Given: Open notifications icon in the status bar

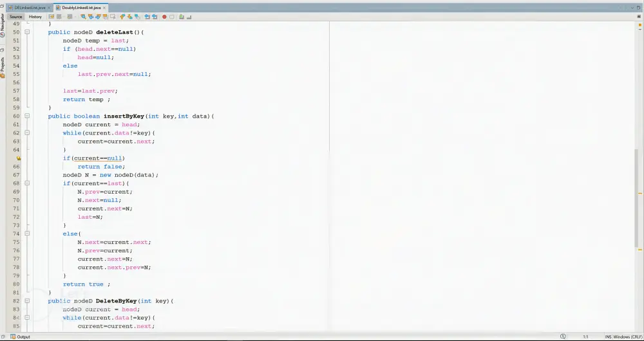Looking at the screenshot, I should tap(563, 336).
